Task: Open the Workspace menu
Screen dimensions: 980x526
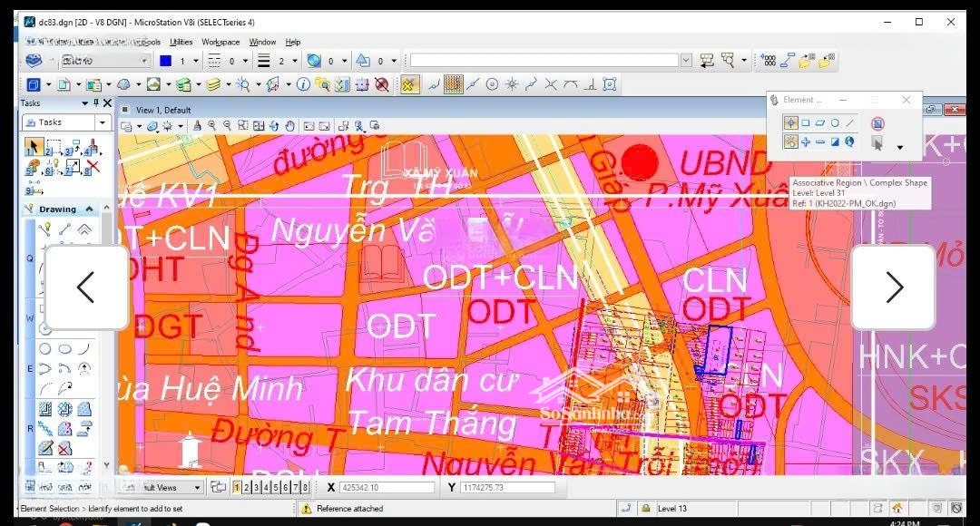Action: (x=220, y=42)
